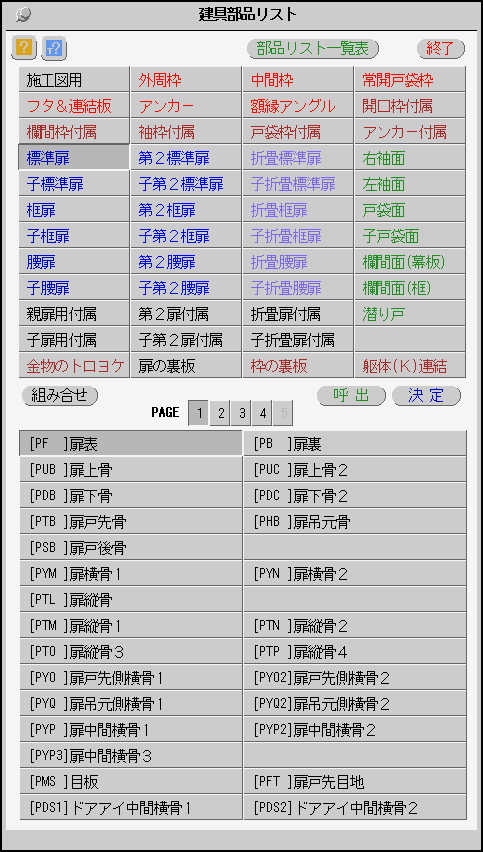Screen dimensions: 483x852
Task: Select the [PB] 扉裏 part
Action: click(355, 444)
